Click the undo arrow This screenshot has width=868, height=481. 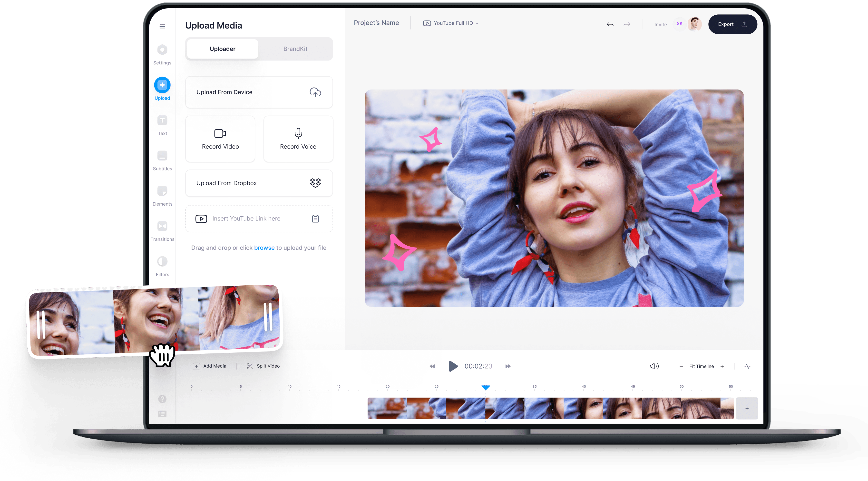pyautogui.click(x=610, y=24)
